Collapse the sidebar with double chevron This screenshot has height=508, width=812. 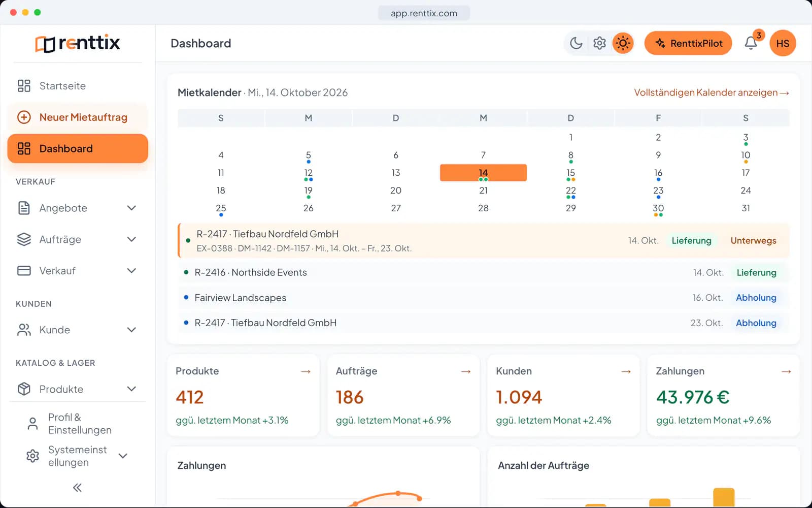[77, 488]
